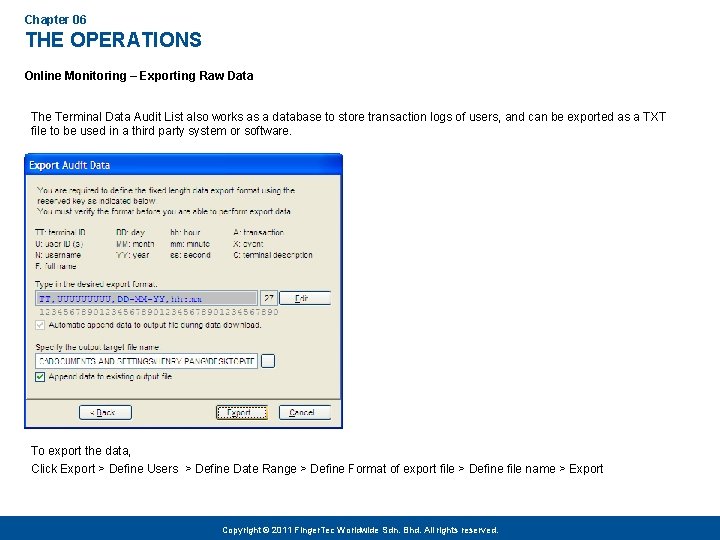Click the character position ruler under format field
Viewport: 720px width, 540px height.
point(159,312)
